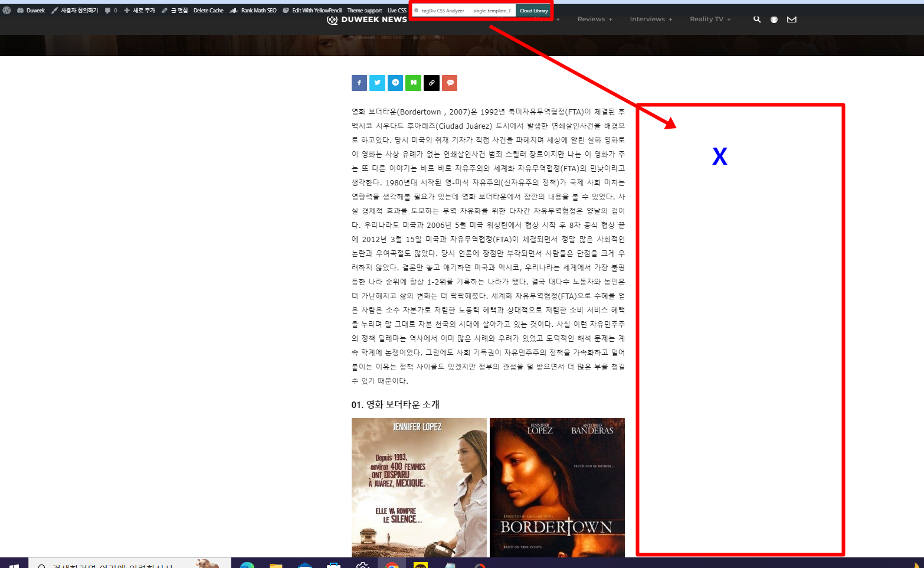Expand the Interviews navigation menu
The height and width of the screenshot is (568, 924).
(651, 19)
